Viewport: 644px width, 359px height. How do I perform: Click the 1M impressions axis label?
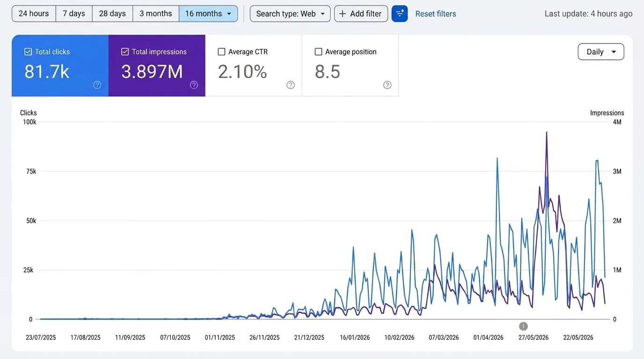[x=617, y=270]
